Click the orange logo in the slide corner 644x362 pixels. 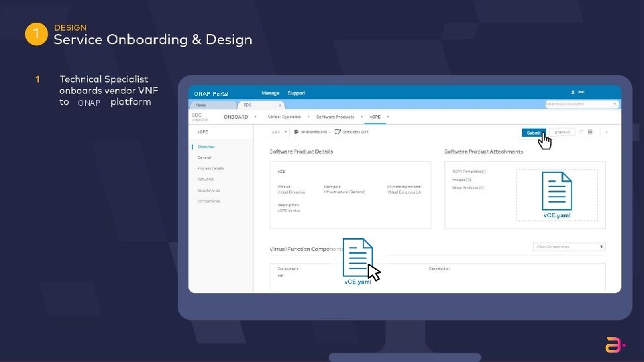(615, 345)
